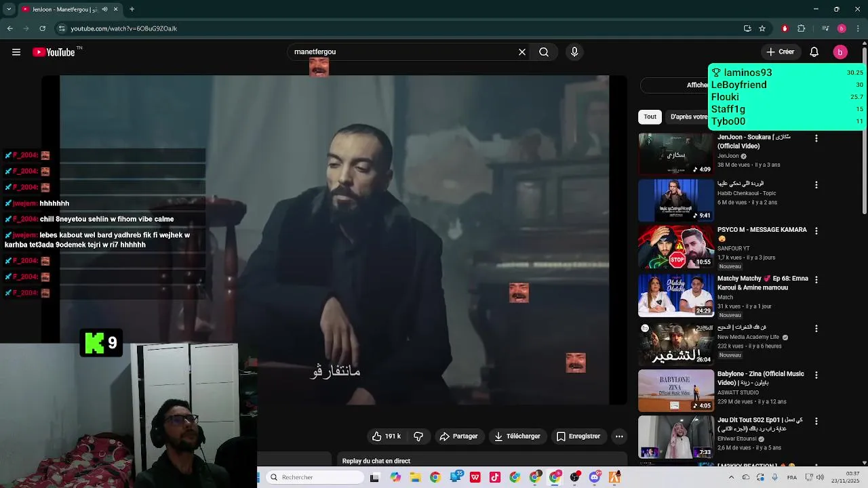
Task: Click Afficher chat replay button
Action: [x=675, y=85]
